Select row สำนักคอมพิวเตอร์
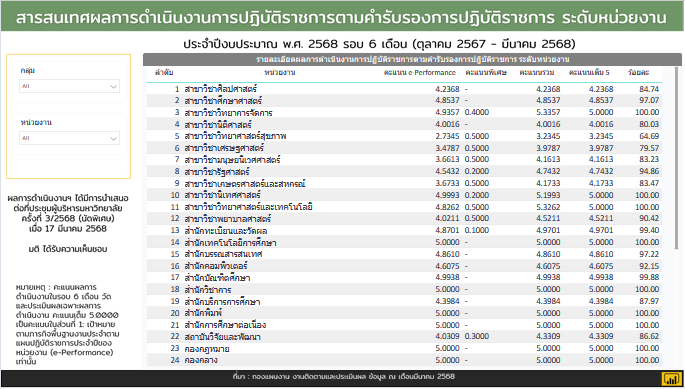Image resolution: width=685 pixels, height=389 pixels. coord(404,266)
